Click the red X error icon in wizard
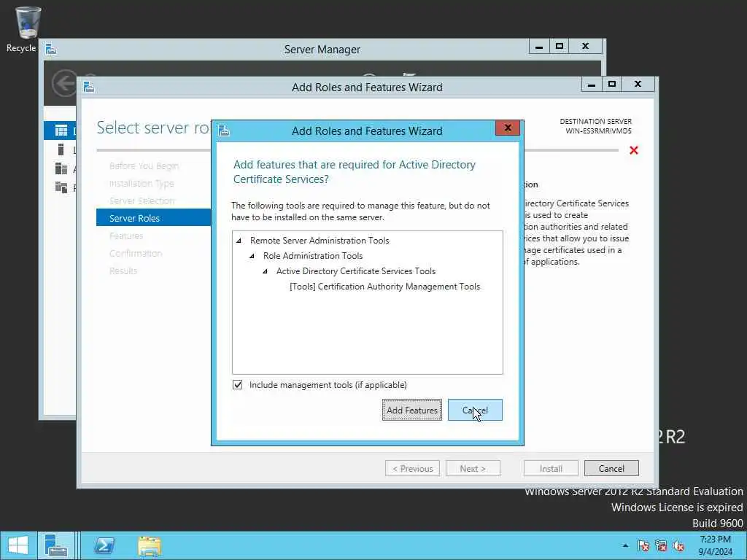The image size is (747, 560). [634, 150]
